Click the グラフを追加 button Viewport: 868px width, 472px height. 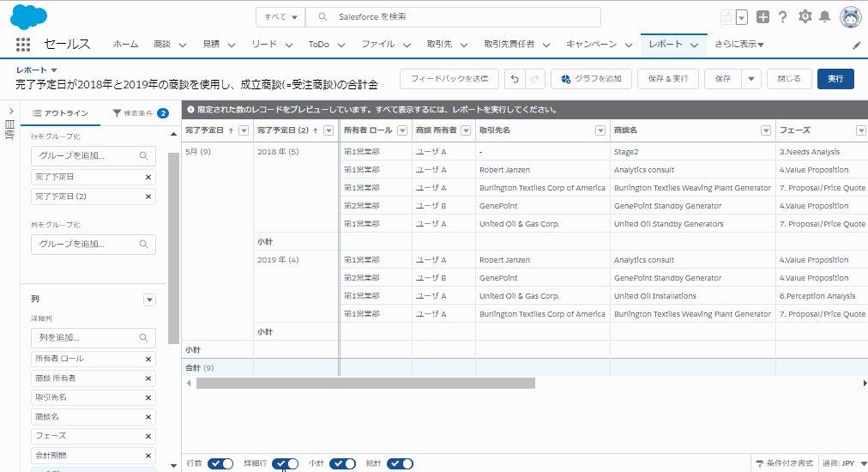(591, 79)
